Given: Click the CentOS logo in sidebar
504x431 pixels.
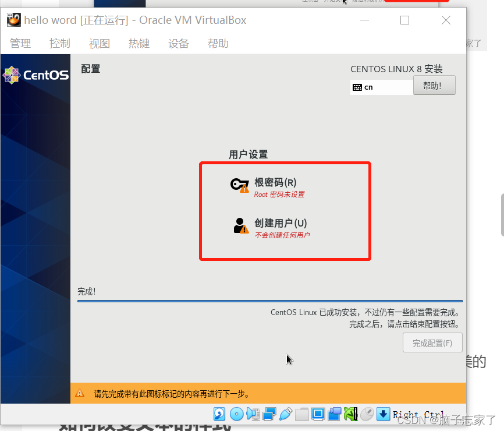Looking at the screenshot, I should [36, 75].
